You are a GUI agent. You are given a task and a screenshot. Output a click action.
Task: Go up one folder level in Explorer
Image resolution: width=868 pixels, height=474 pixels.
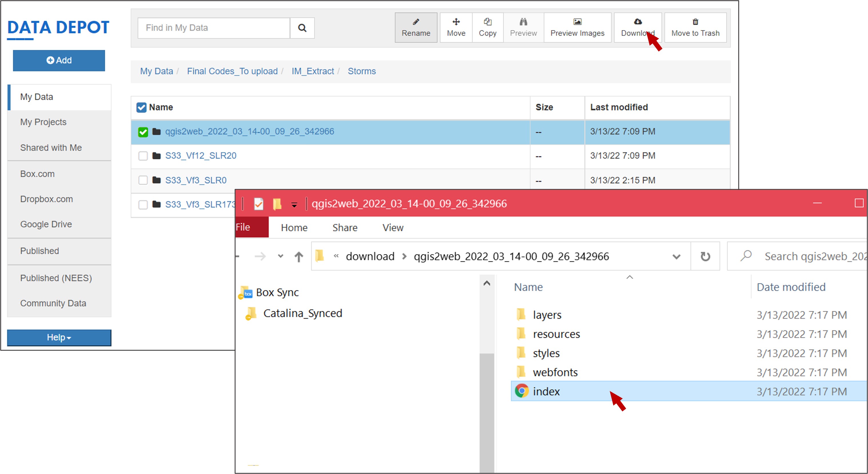pos(298,256)
